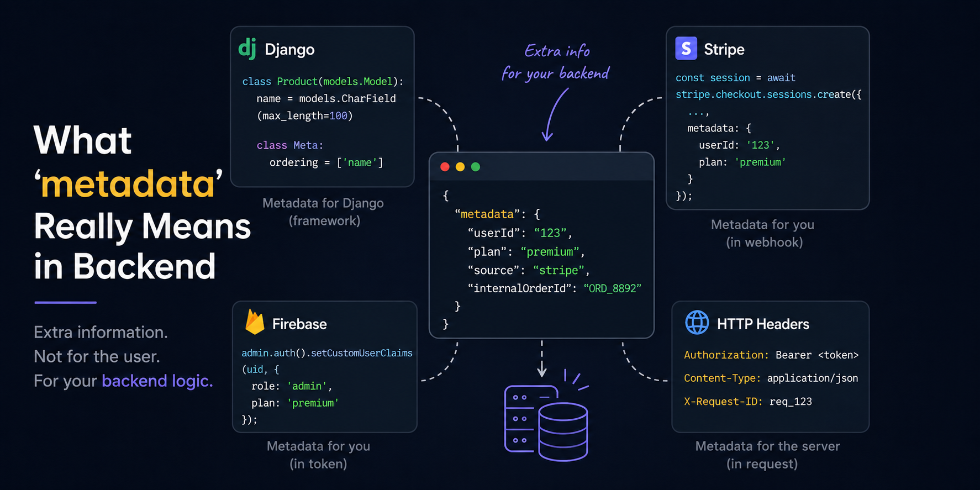The width and height of the screenshot is (980, 490).
Task: Click the 'const session = await' code line
Action: (x=735, y=78)
